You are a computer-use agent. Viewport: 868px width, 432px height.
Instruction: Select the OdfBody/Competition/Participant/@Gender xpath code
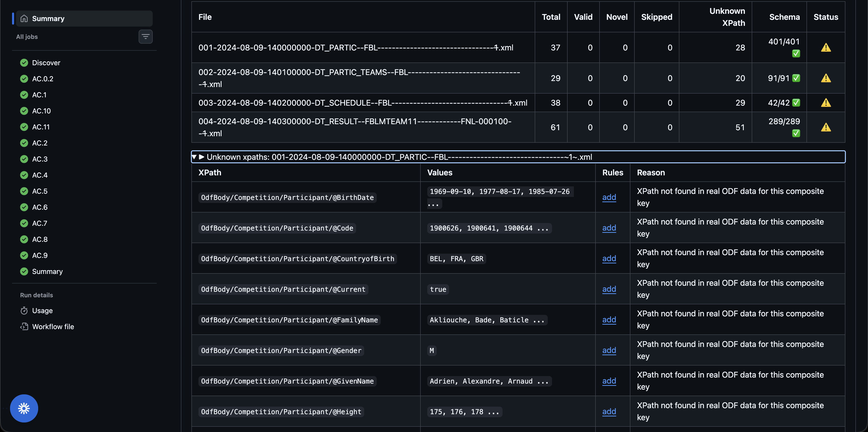pyautogui.click(x=281, y=350)
